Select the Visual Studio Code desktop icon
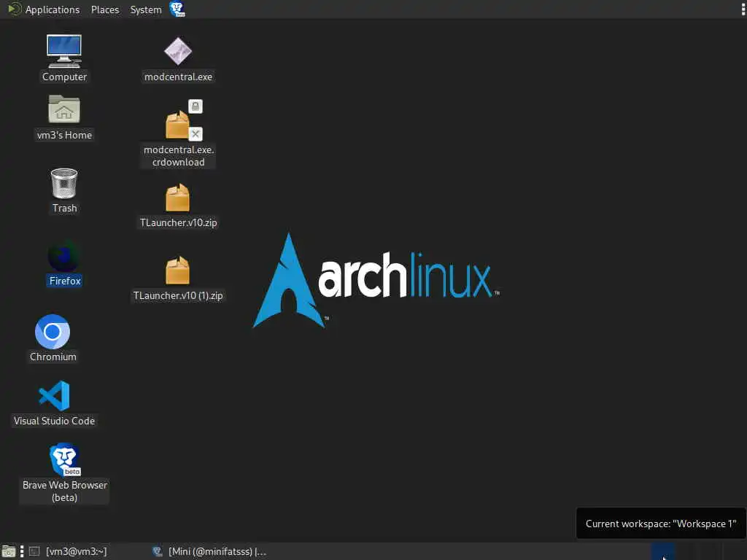747x560 pixels. (54, 395)
